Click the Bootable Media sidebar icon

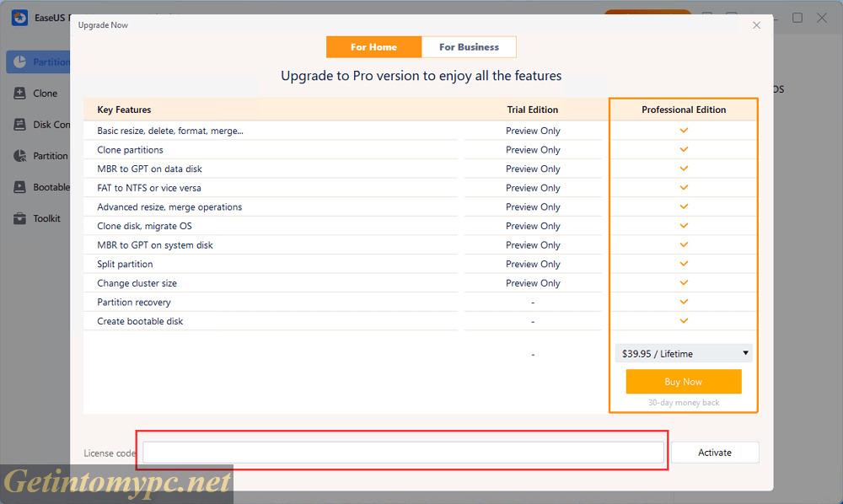(20, 187)
